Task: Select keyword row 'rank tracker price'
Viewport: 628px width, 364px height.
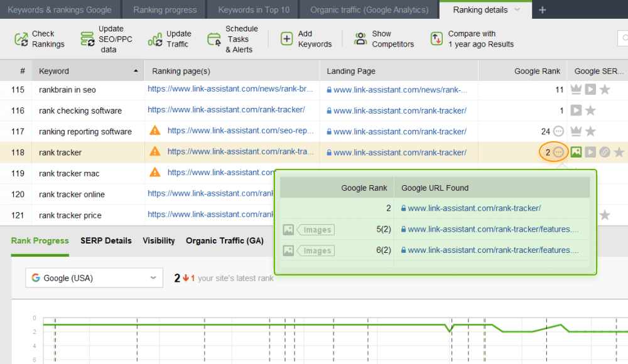Action: [x=70, y=215]
